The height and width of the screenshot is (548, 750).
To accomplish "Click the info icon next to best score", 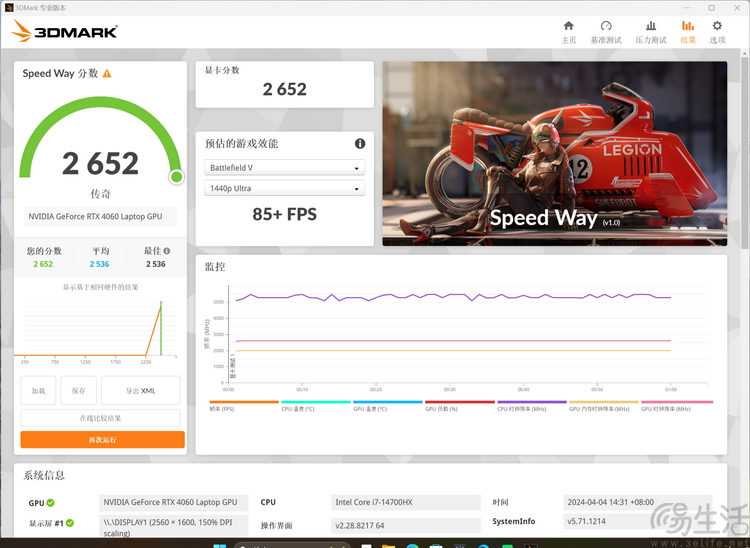I will click(x=167, y=251).
